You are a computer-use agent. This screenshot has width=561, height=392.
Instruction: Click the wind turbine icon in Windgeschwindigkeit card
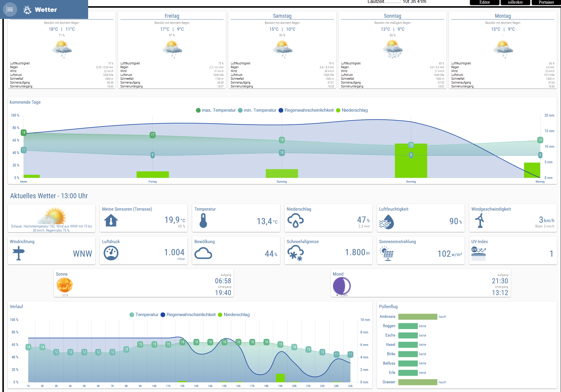coord(479,221)
